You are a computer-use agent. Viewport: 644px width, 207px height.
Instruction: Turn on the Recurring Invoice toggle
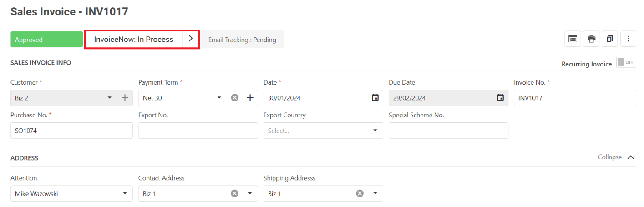626,62
